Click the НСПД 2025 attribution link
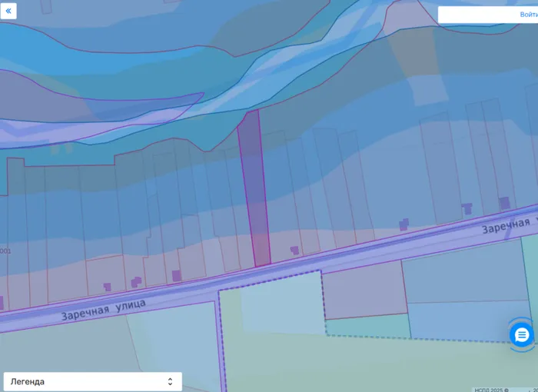The height and width of the screenshot is (392, 538). tap(492, 389)
